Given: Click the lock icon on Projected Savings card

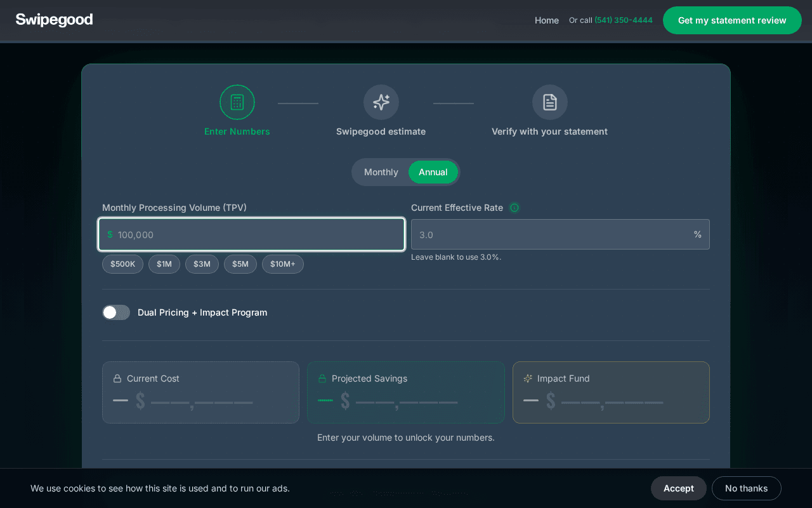Looking at the screenshot, I should tap(322, 378).
